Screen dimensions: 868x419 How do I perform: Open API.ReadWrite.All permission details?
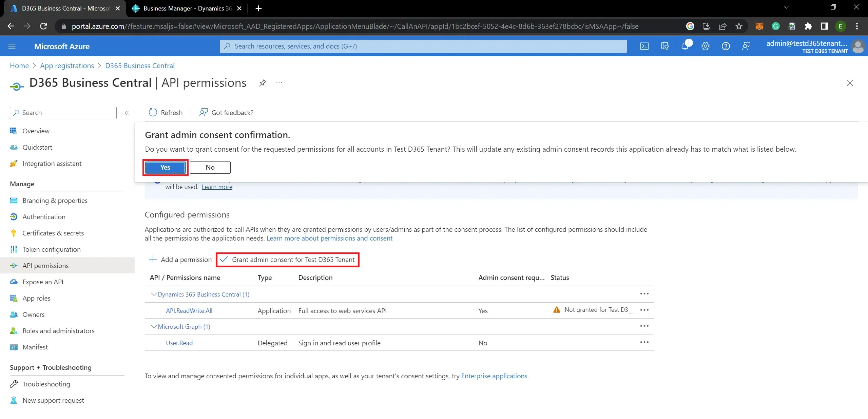pyautogui.click(x=189, y=310)
